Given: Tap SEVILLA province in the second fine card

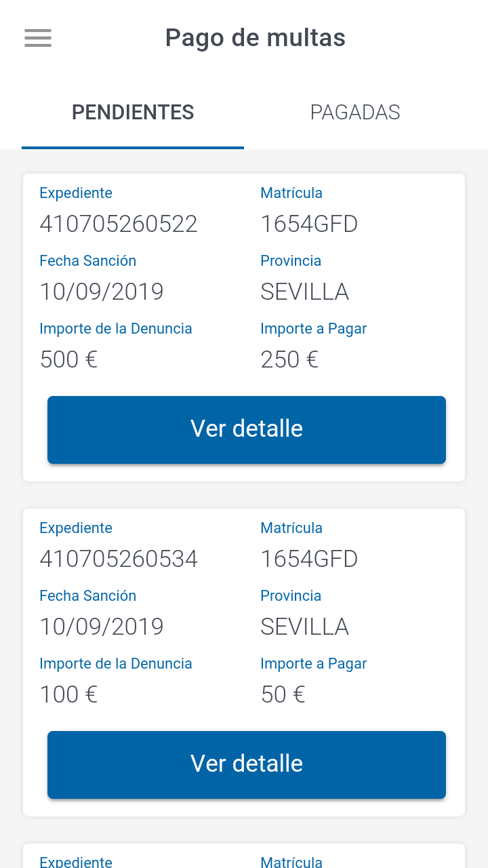Looking at the screenshot, I should pos(304,627).
